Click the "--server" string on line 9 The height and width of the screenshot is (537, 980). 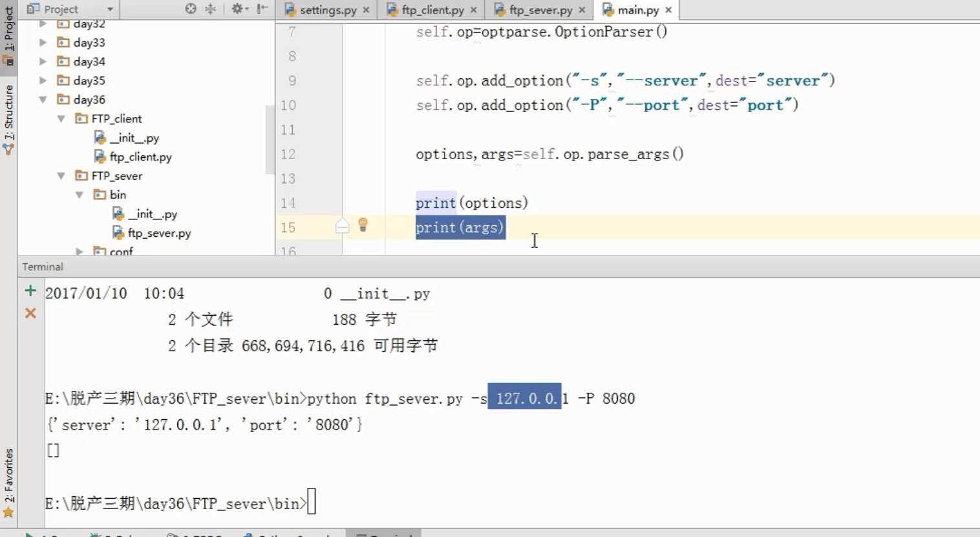[x=661, y=81]
